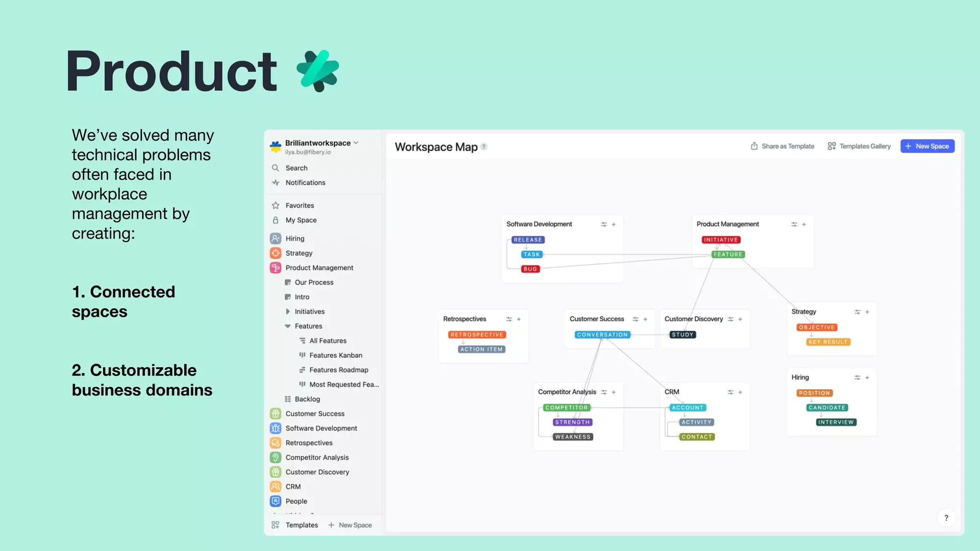Click the CRM space icon

pyautogui.click(x=275, y=486)
